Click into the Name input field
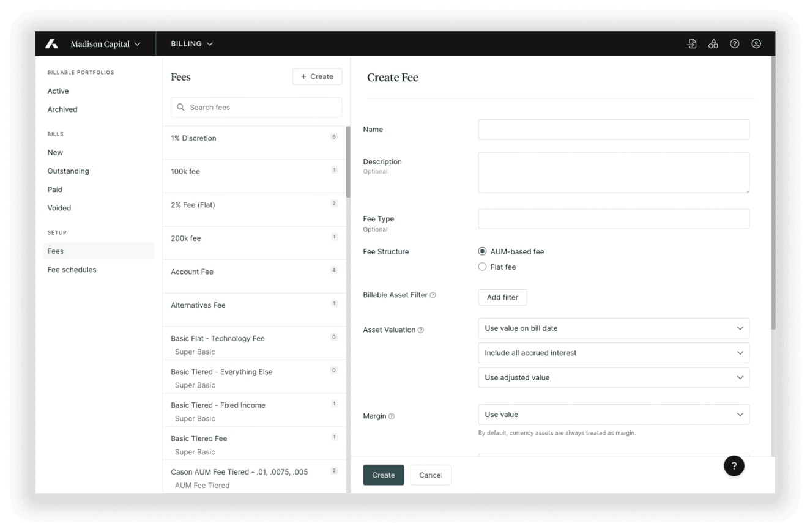 coord(613,130)
